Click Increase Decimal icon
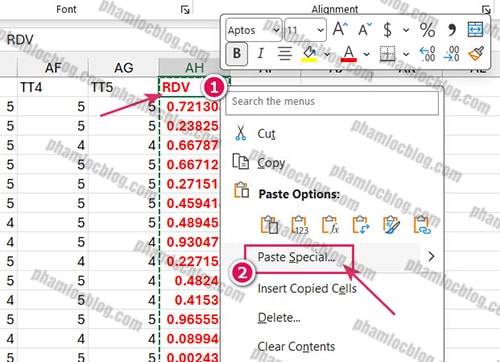Screen dimensions: 500x362 click(427, 53)
